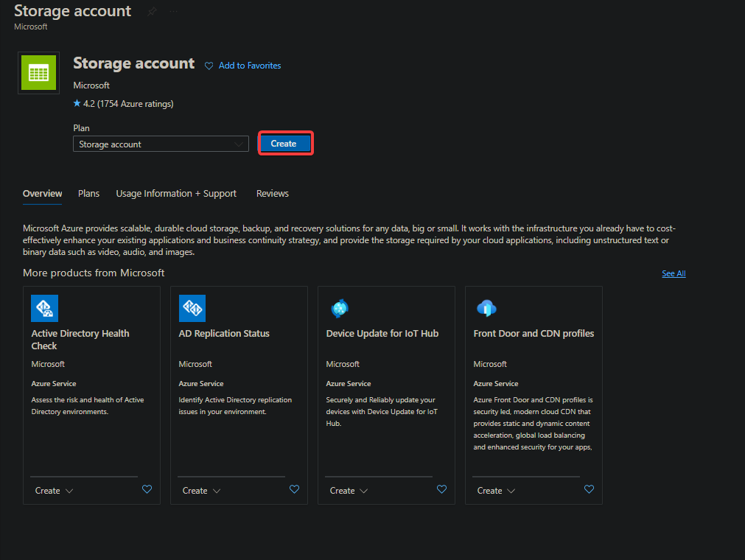Open the ellipsis more options in header

point(173,11)
